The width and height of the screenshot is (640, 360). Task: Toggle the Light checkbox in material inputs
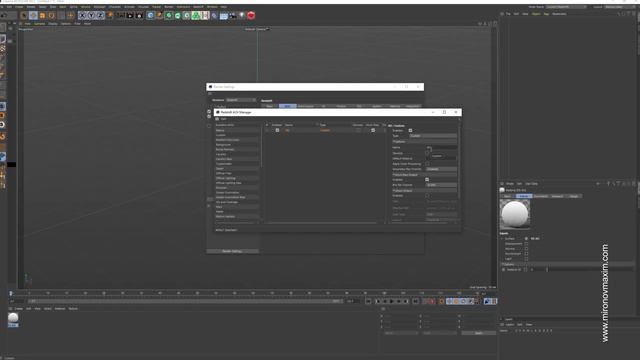point(526,259)
